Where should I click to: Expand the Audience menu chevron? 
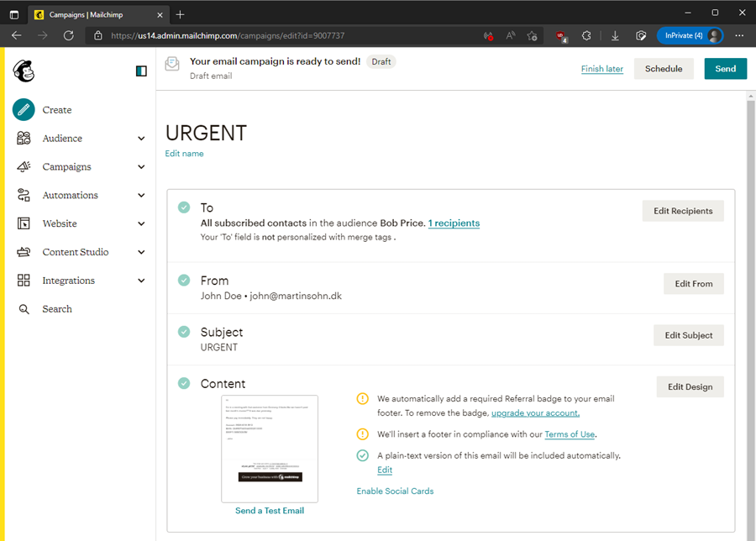pyautogui.click(x=141, y=139)
